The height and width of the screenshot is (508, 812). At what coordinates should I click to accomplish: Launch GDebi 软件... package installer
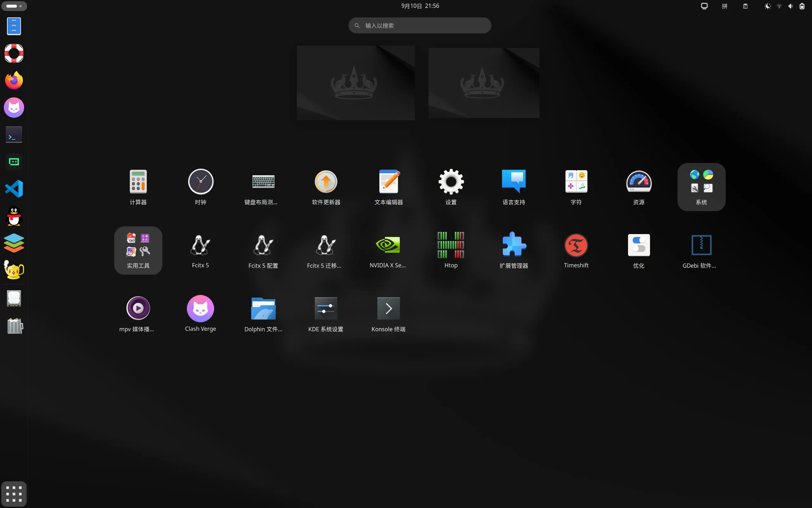pyautogui.click(x=701, y=250)
